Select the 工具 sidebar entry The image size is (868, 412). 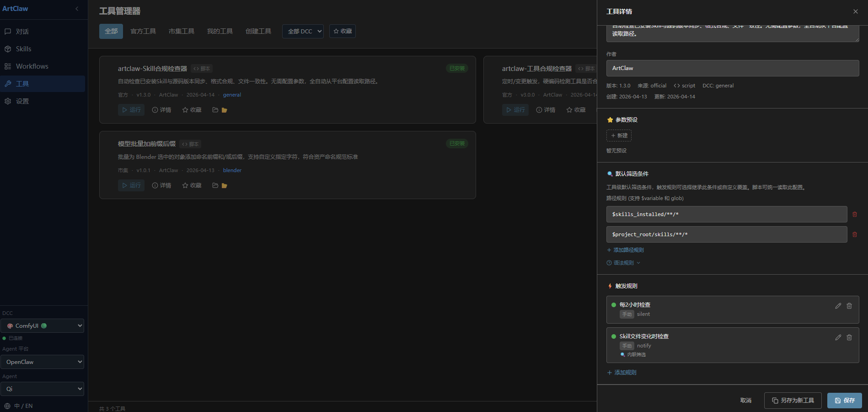click(43, 84)
